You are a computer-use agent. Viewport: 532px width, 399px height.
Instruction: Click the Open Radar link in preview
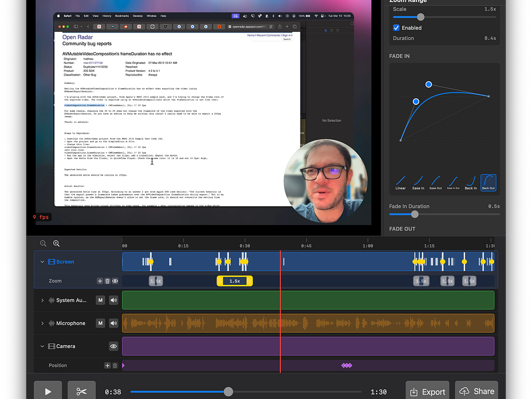pos(77,37)
